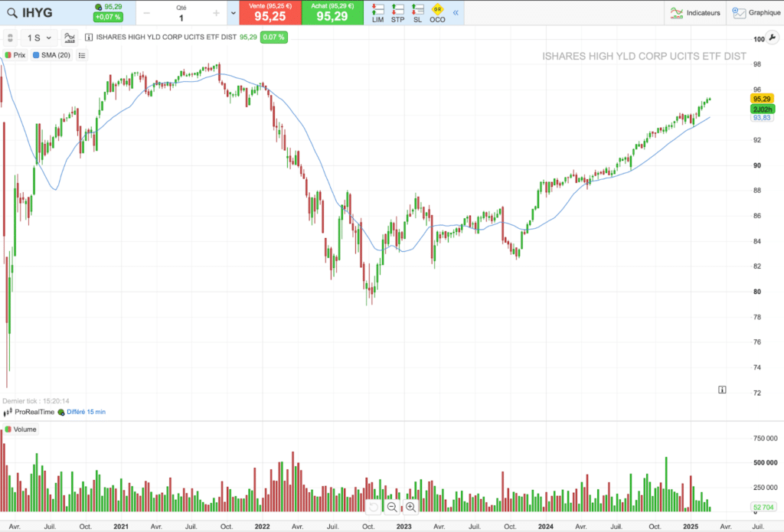Image resolution: width=784 pixels, height=532 pixels.
Task: Open the indicators chart icon next to timeframe
Action: pyautogui.click(x=70, y=38)
